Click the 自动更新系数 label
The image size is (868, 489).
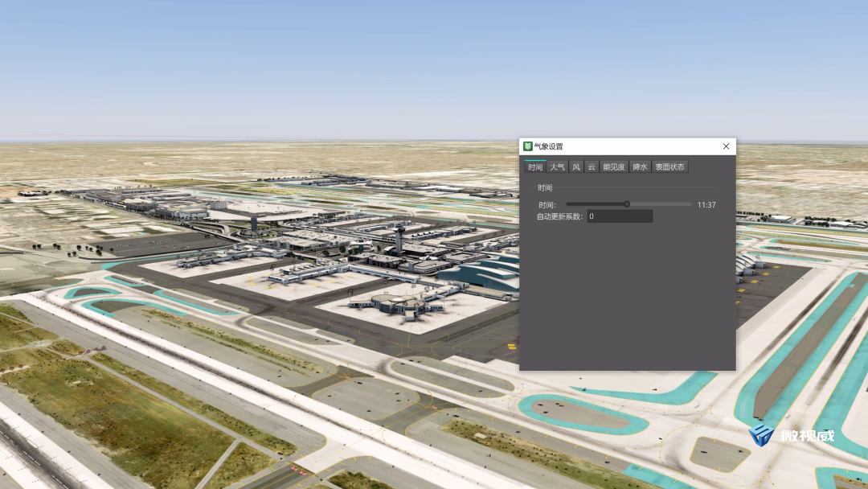(x=559, y=216)
